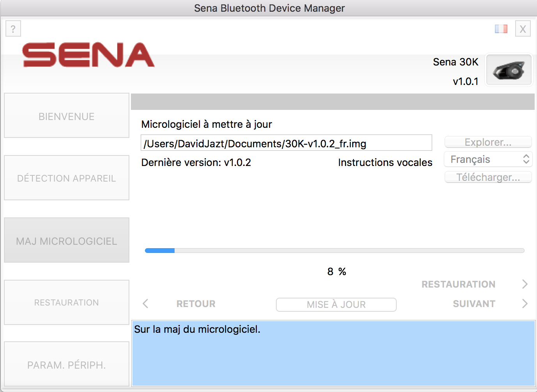Click the question mark help icon
This screenshot has height=392, width=537.
(13, 29)
